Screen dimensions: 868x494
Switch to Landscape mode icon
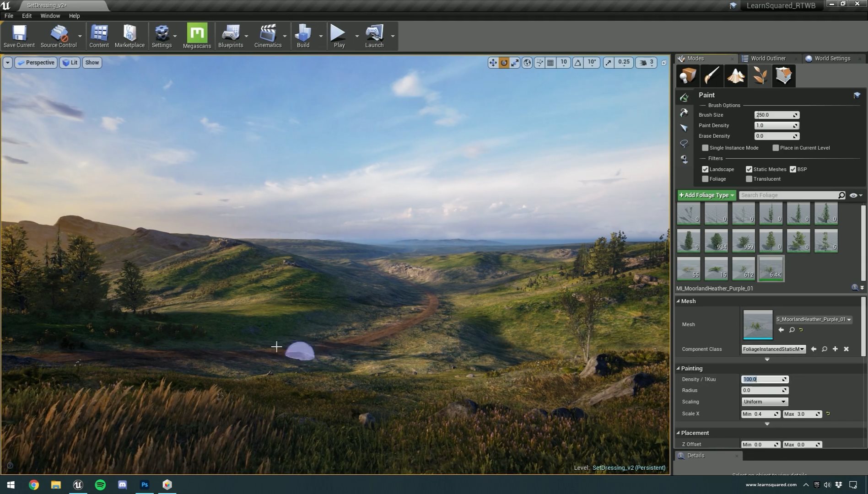click(735, 76)
